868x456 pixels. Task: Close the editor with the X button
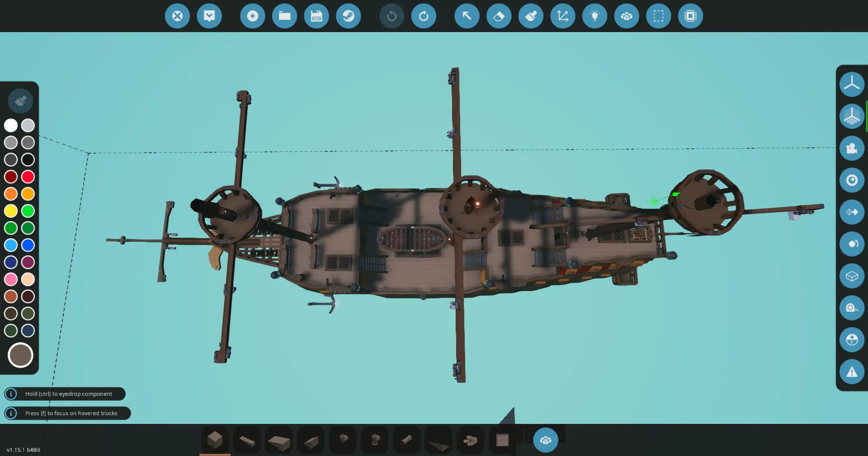177,16
